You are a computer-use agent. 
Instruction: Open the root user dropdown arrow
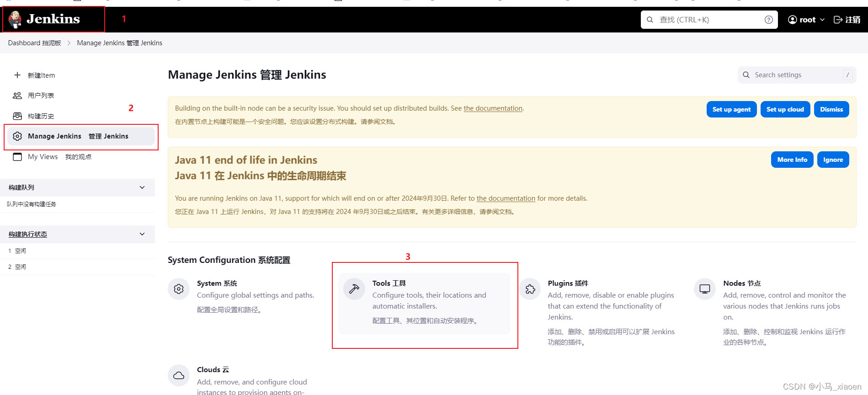(822, 20)
